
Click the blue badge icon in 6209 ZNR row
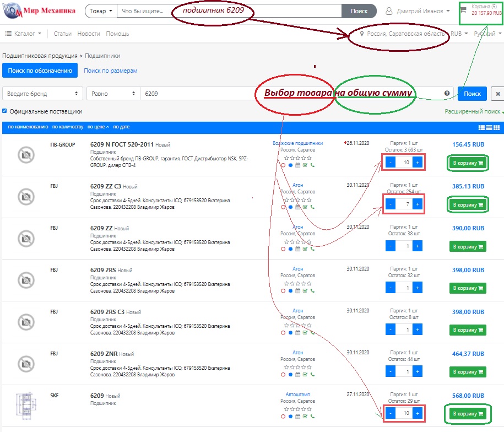[x=291, y=375]
